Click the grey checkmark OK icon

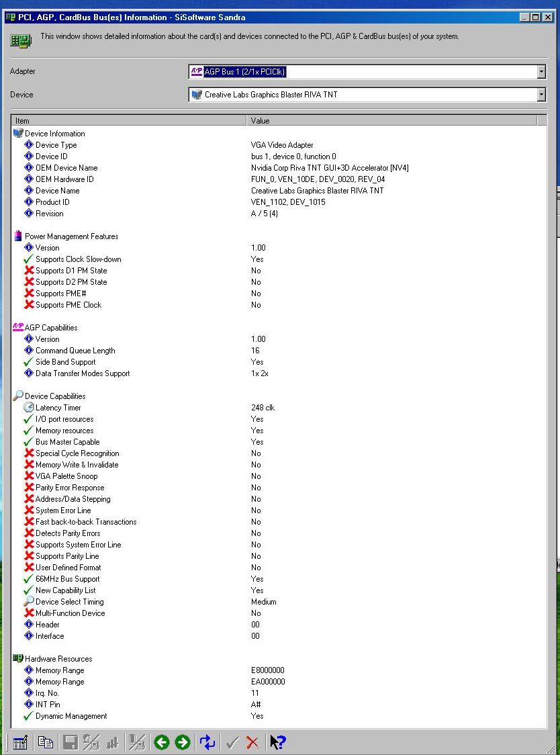(232, 742)
